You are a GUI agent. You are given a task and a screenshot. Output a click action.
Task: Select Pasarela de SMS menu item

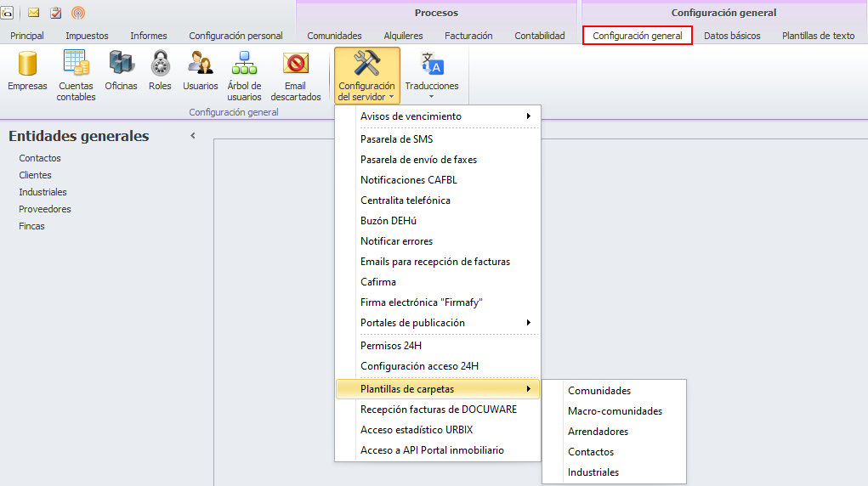438,139
